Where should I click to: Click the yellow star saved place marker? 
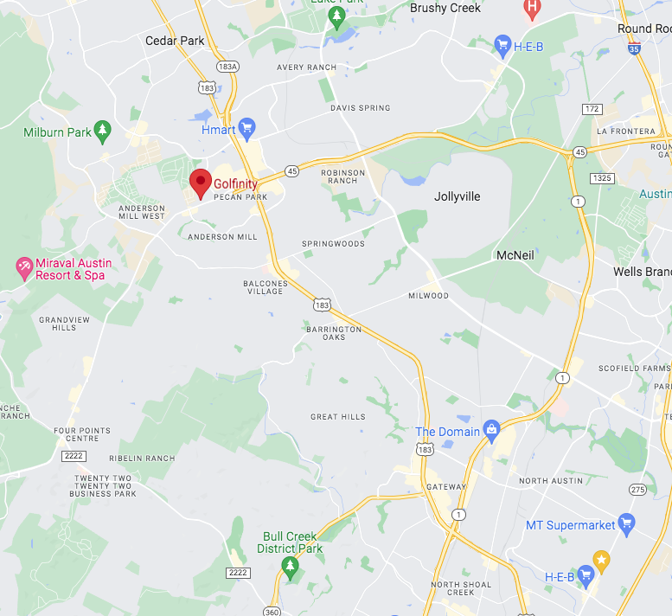pos(601,562)
